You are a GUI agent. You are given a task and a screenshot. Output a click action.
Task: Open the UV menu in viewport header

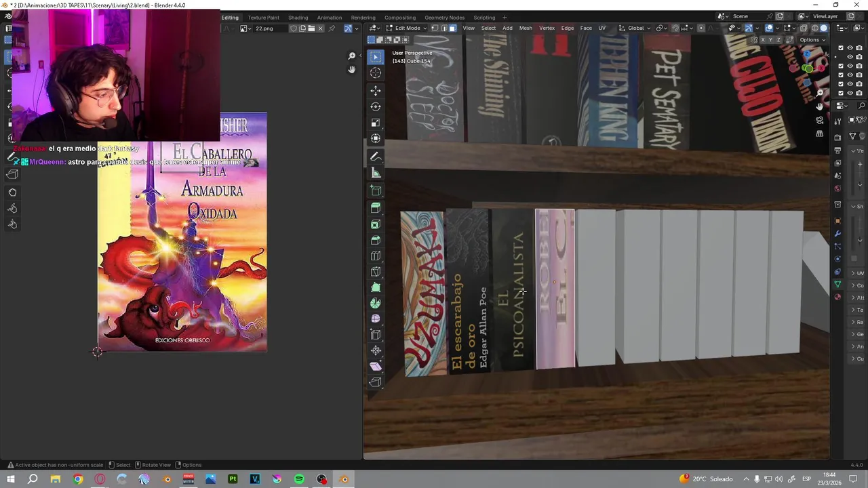(x=601, y=28)
